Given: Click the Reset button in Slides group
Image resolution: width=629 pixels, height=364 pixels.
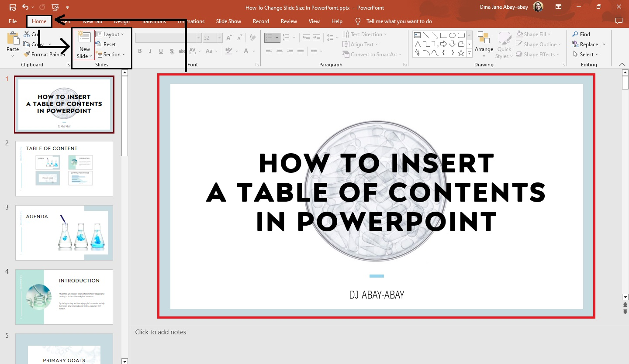Looking at the screenshot, I should tap(106, 44).
